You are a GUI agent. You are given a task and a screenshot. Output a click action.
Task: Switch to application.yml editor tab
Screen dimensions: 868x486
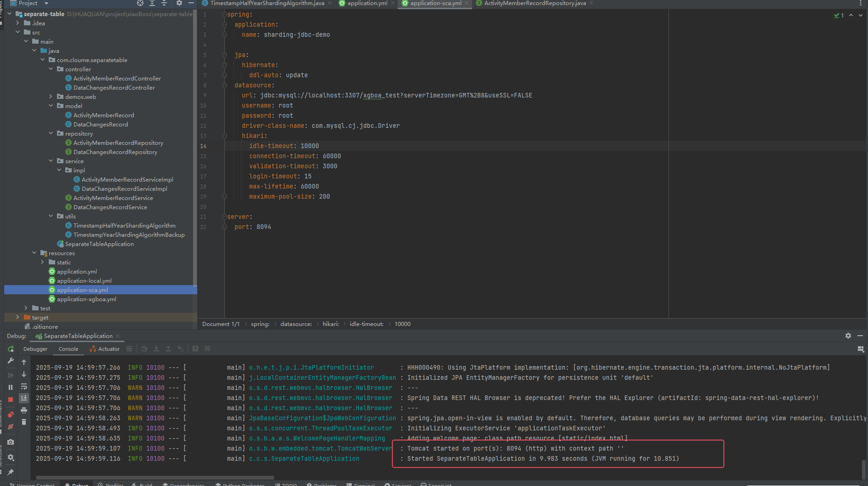pyautogui.click(x=367, y=3)
